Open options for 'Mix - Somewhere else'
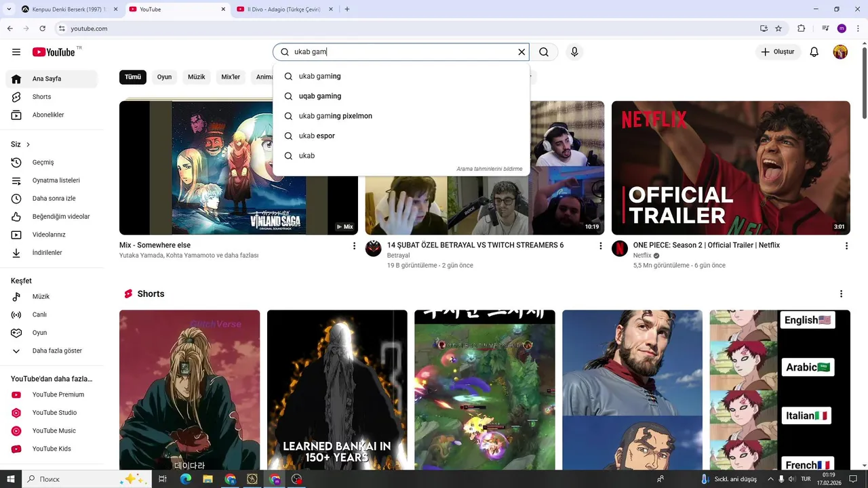Screen dimensions: 868x488 pos(354,246)
